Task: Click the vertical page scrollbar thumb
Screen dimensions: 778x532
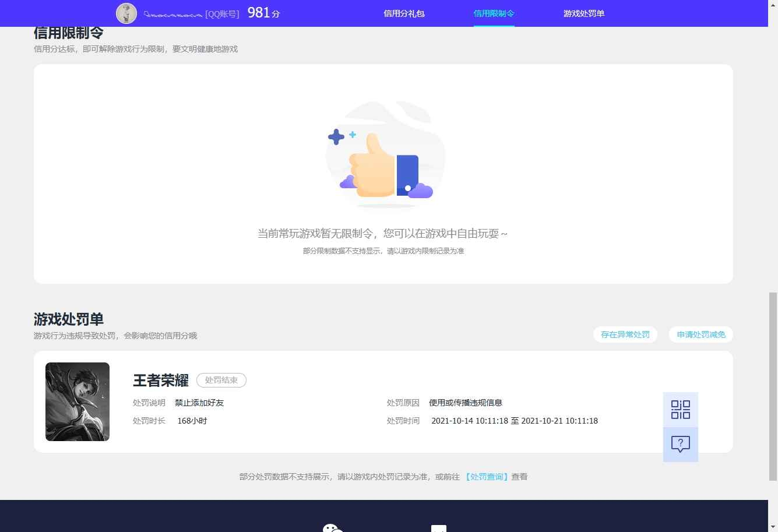Action: (773, 386)
